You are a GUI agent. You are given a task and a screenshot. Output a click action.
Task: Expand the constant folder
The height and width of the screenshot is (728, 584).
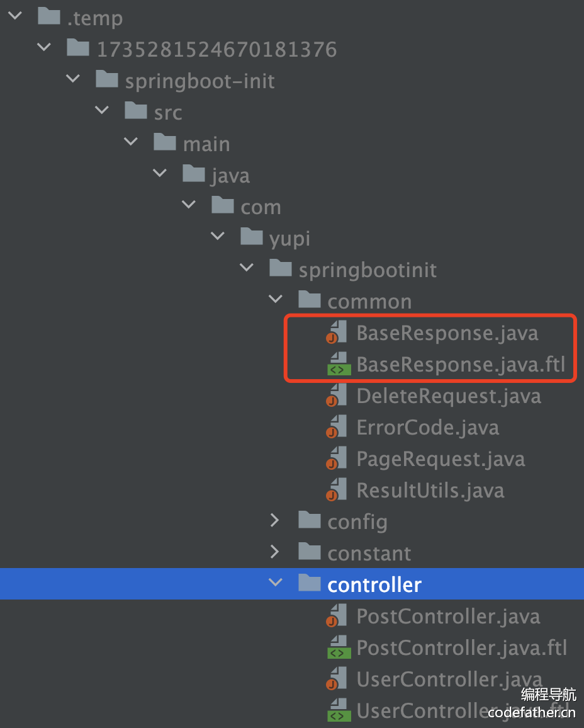point(275,552)
